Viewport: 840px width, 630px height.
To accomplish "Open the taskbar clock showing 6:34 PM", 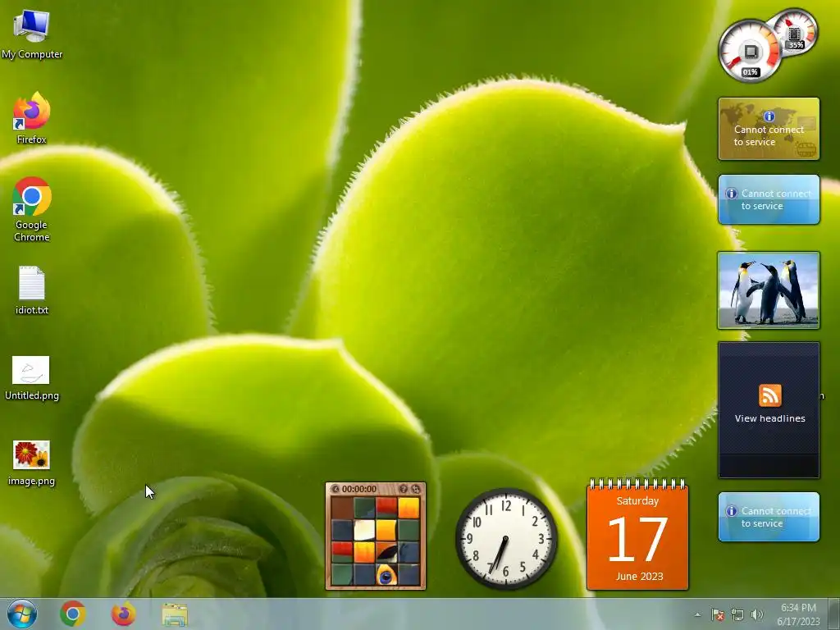I will point(798,614).
